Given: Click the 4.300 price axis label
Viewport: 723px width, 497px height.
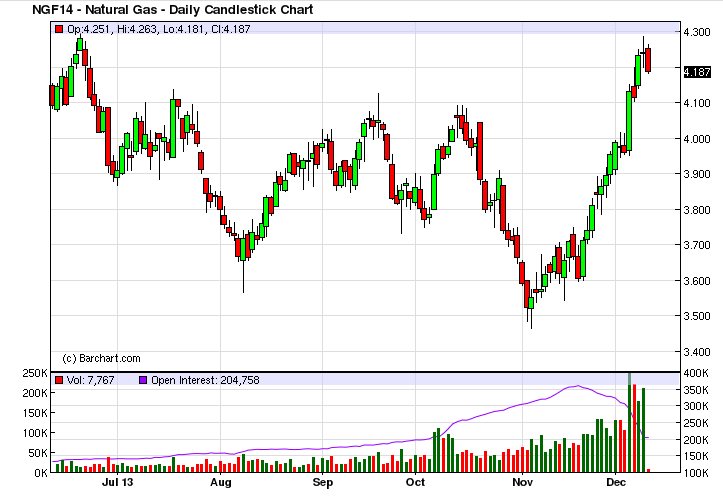Looking at the screenshot, I should pos(697,32).
